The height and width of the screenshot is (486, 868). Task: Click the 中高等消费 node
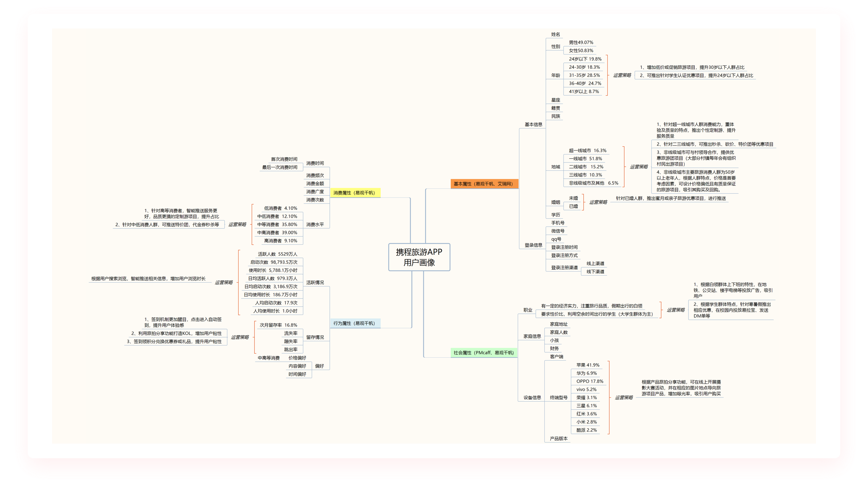point(268,358)
